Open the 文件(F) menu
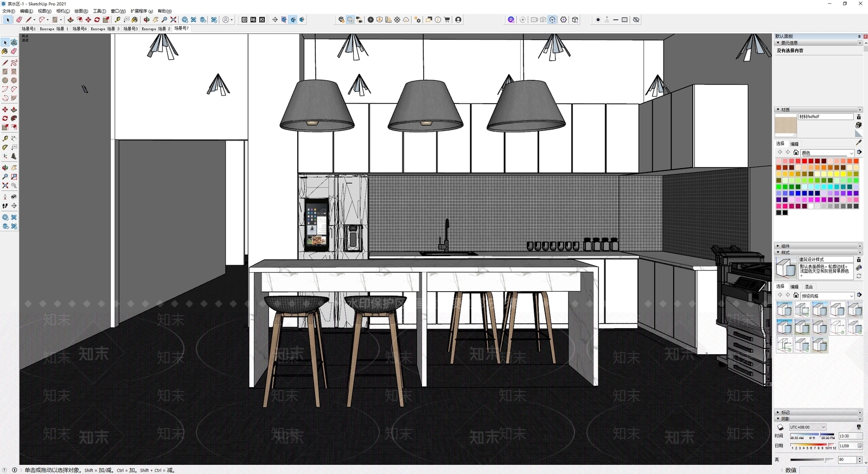Viewport: 868px width, 474px height. click(x=9, y=11)
